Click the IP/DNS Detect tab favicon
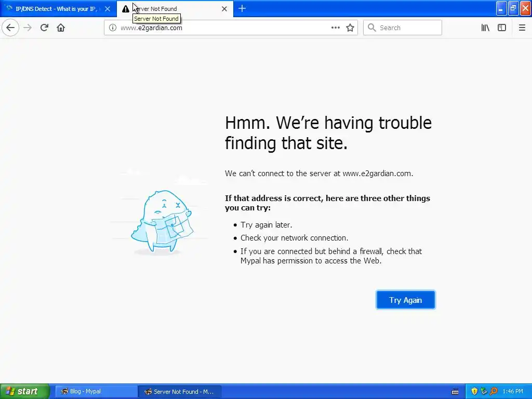The width and height of the screenshot is (532, 399). (x=9, y=8)
